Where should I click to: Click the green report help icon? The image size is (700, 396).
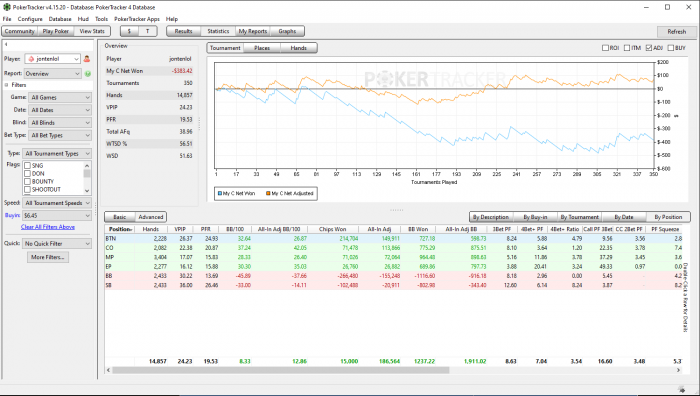click(x=88, y=74)
